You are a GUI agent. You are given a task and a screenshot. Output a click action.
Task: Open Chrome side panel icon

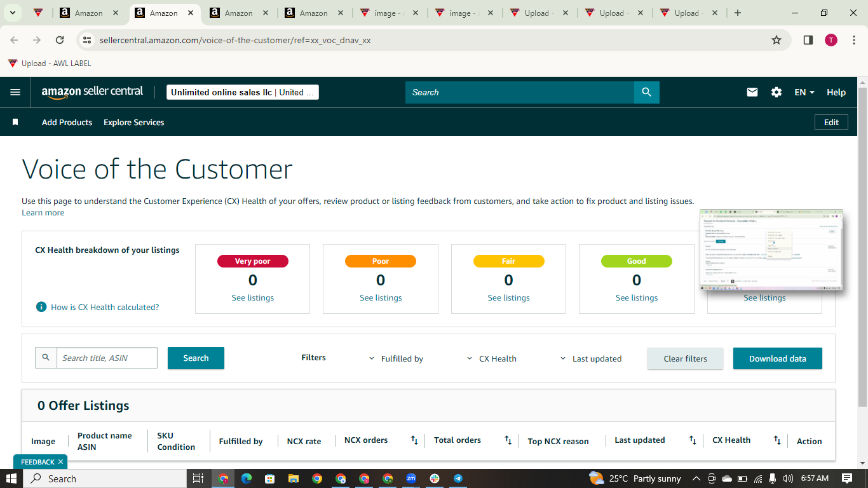808,40
